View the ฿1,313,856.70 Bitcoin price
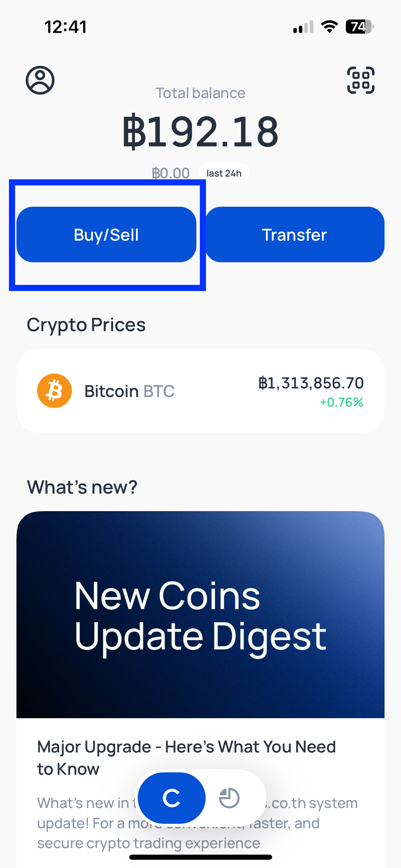 311,383
